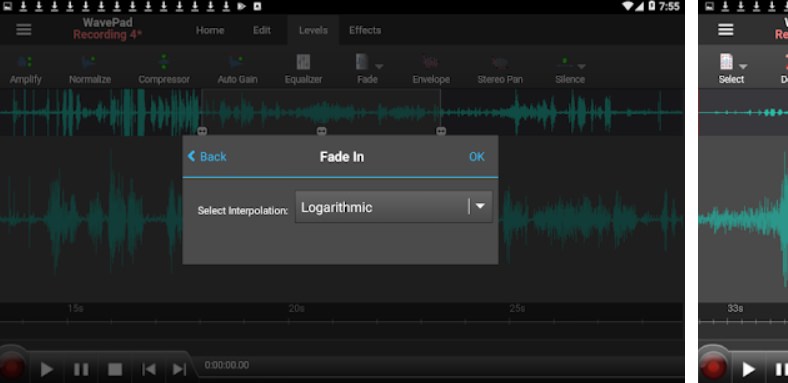Choose the Silence tool
The width and height of the screenshot is (788, 383).
[570, 70]
